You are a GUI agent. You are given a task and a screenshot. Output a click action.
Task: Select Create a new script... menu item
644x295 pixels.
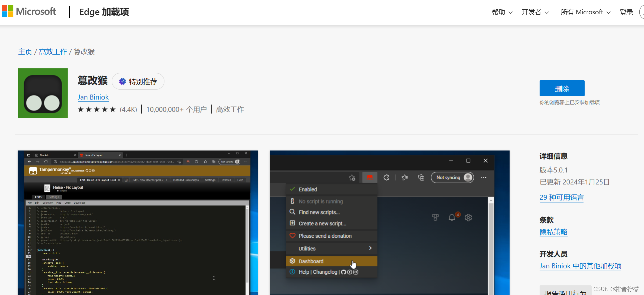[332, 223]
